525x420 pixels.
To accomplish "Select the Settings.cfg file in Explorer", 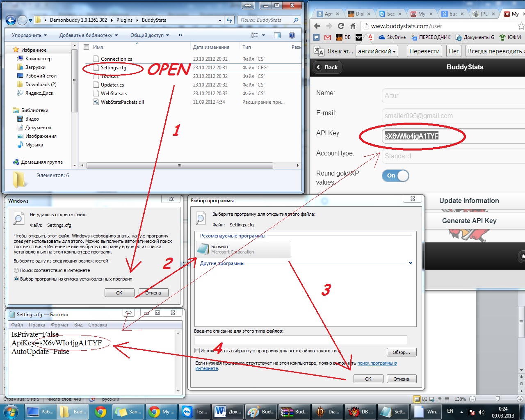I will pyautogui.click(x=114, y=68).
